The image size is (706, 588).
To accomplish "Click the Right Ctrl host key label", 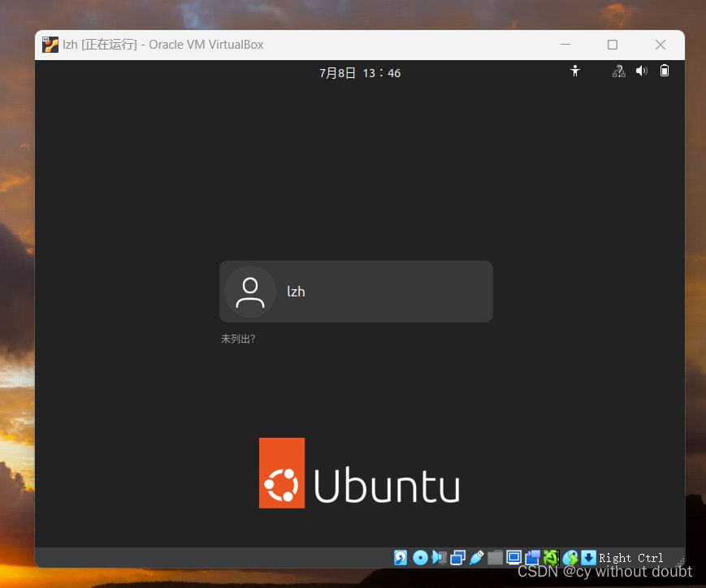I will [x=632, y=558].
